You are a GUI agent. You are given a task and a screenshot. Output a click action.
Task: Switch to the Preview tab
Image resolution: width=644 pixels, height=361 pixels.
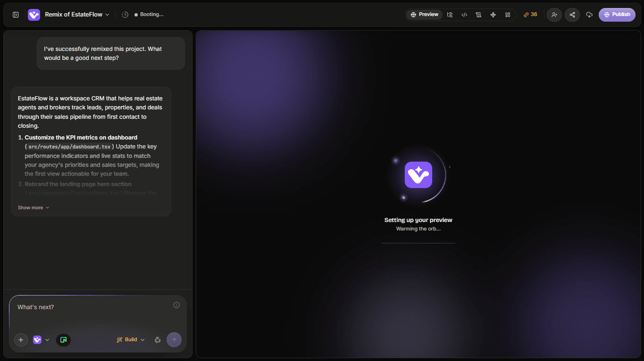pyautogui.click(x=425, y=15)
